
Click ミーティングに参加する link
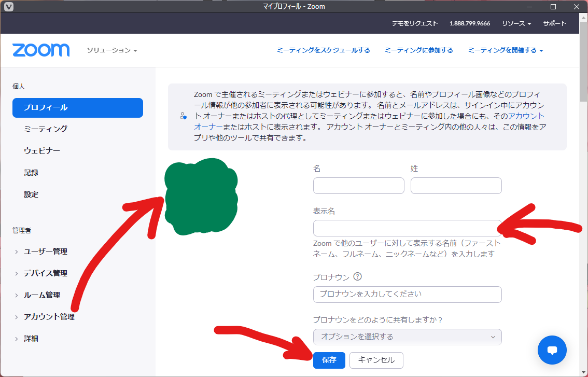point(419,50)
